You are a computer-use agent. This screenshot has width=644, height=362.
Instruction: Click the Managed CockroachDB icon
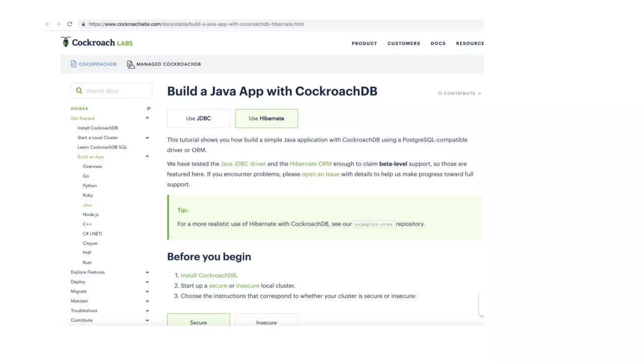(x=131, y=64)
